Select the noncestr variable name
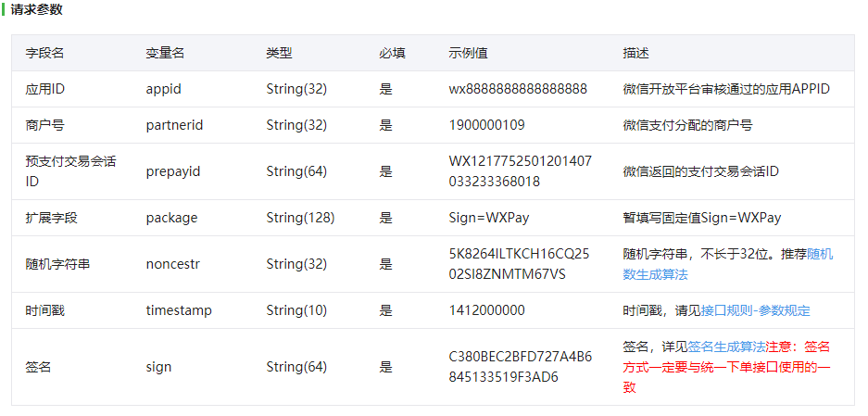Image resolution: width=868 pixels, height=416 pixels. [172, 264]
